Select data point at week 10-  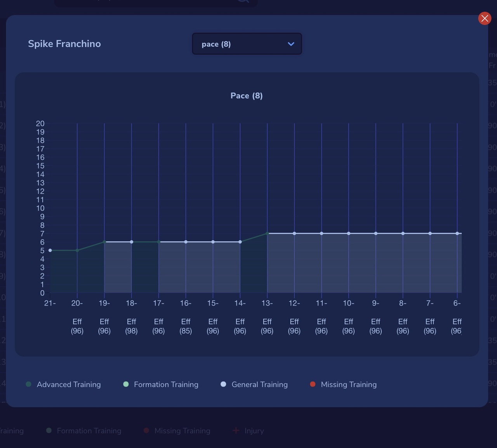[349, 234]
